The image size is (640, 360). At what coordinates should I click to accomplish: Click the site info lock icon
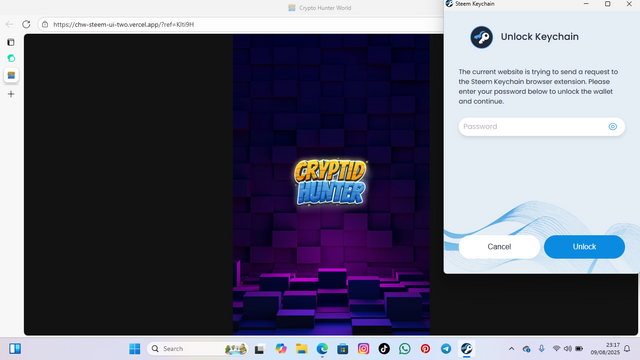tap(45, 24)
